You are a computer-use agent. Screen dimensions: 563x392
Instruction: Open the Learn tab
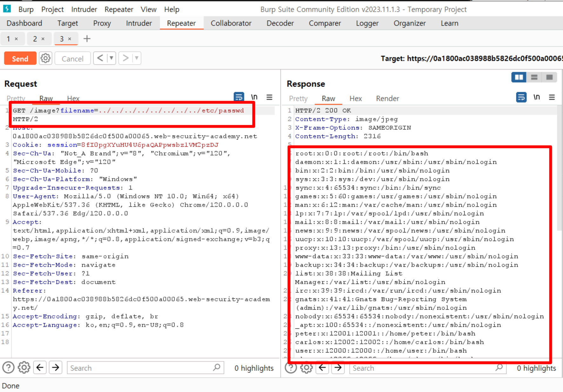(450, 23)
